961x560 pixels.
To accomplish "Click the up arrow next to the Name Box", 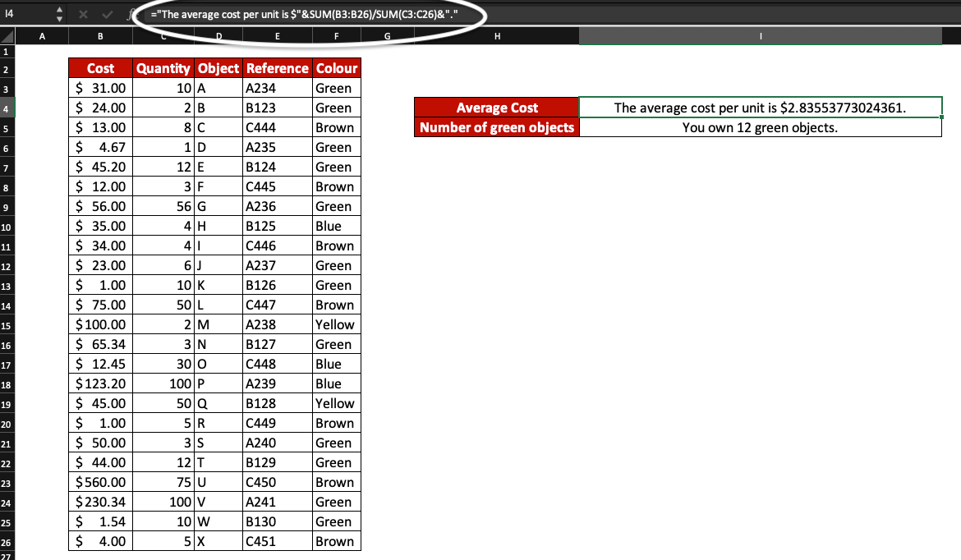I will coord(58,9).
